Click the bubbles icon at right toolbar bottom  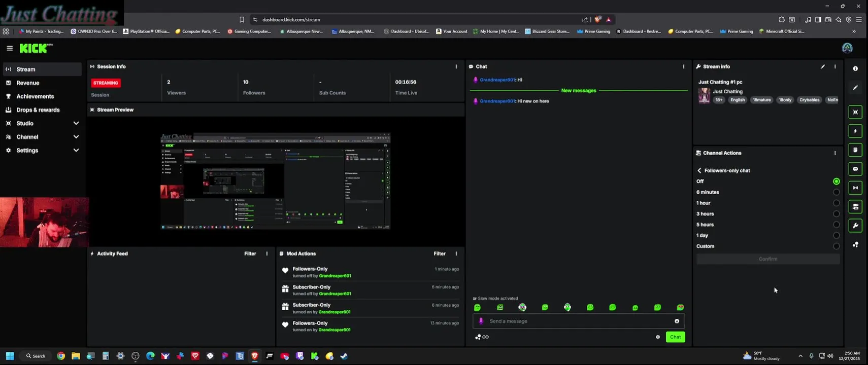[x=855, y=245]
